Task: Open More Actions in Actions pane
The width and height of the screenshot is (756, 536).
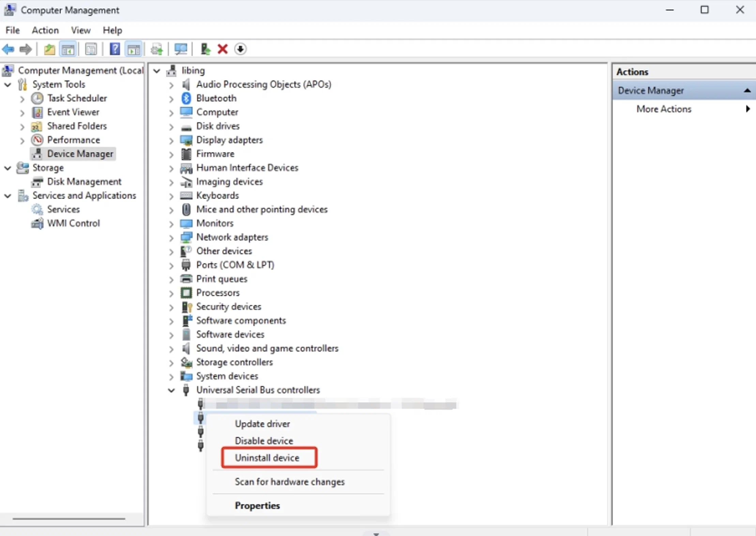Action: pos(664,109)
